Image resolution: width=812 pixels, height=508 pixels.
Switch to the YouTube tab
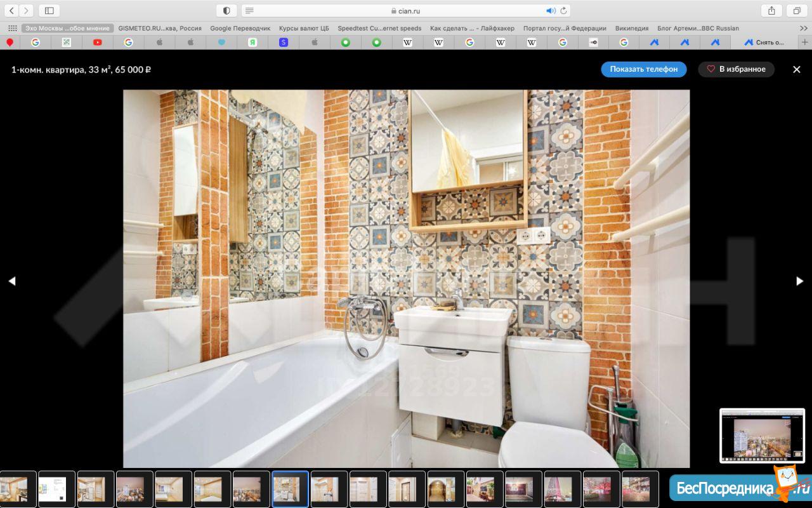[97, 42]
